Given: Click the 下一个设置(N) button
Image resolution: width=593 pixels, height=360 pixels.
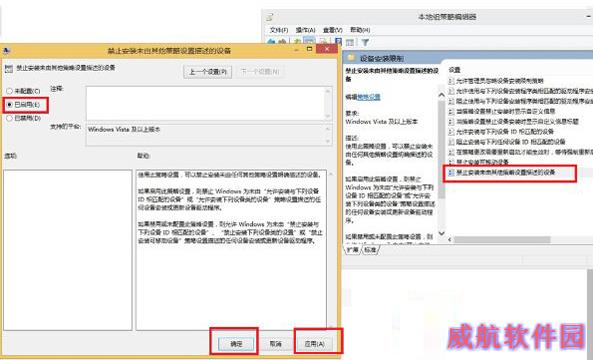Looking at the screenshot, I should (x=260, y=71).
